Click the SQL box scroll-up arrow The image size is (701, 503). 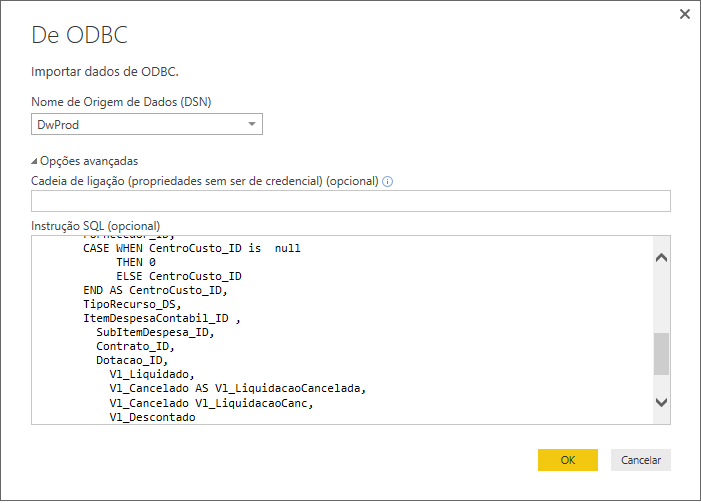coord(661,258)
